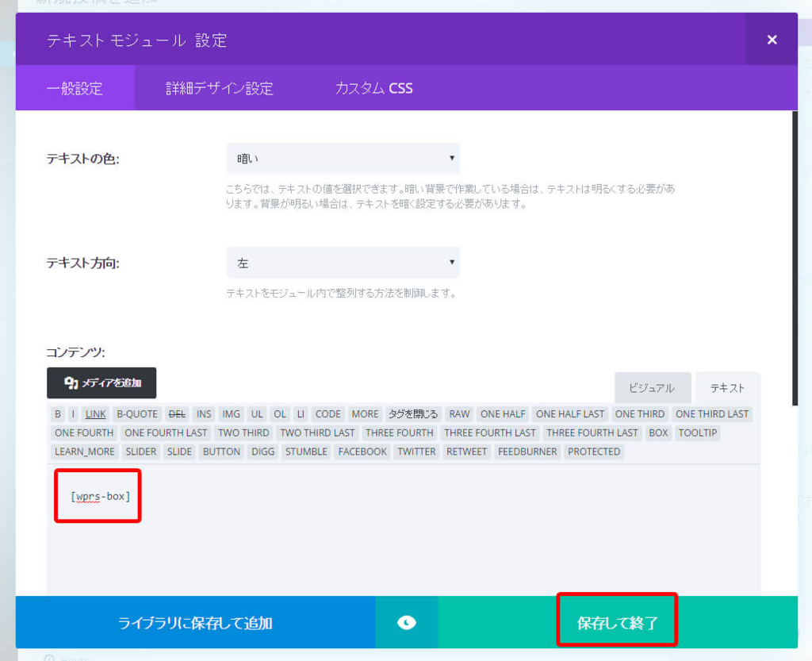Insert the ONE HALF shortcode

503,414
